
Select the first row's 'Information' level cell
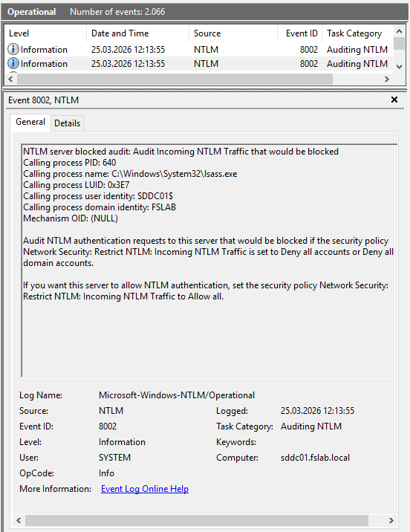coord(44,50)
